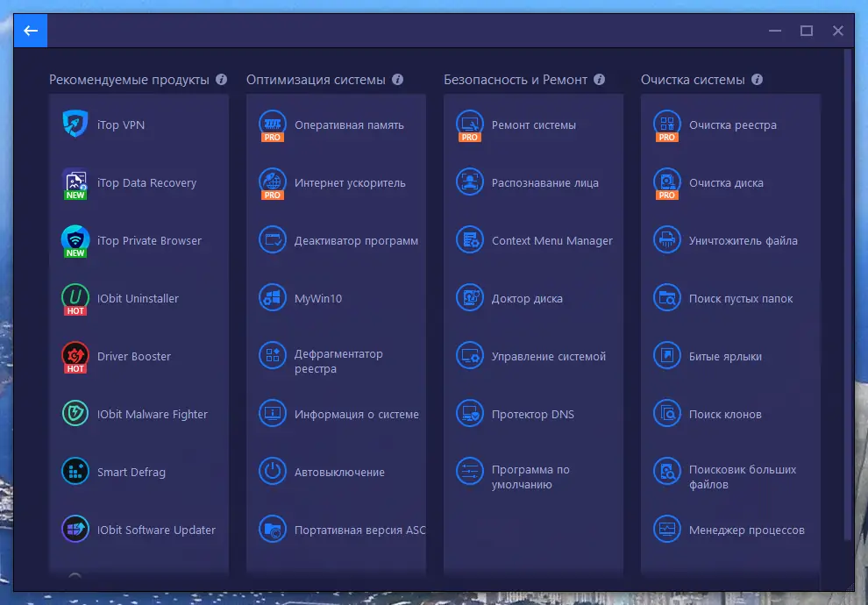
Task: Open Дефрагментатор реестра icon
Action: 273,356
